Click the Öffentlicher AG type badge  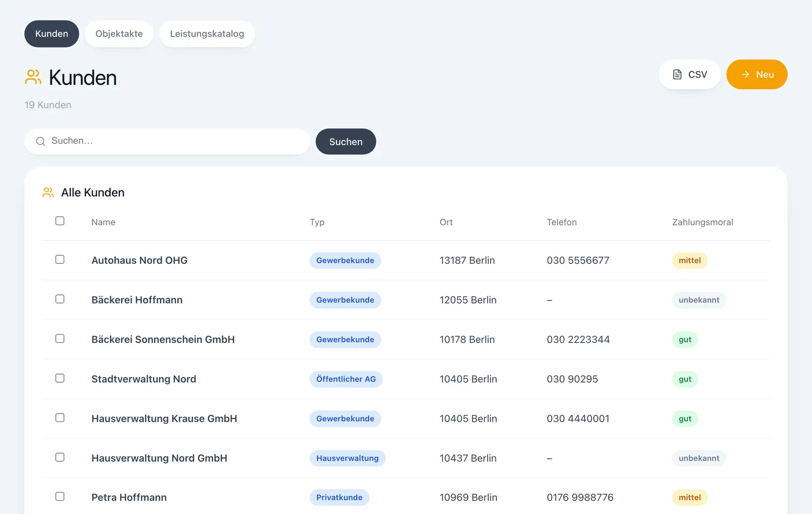pos(346,379)
